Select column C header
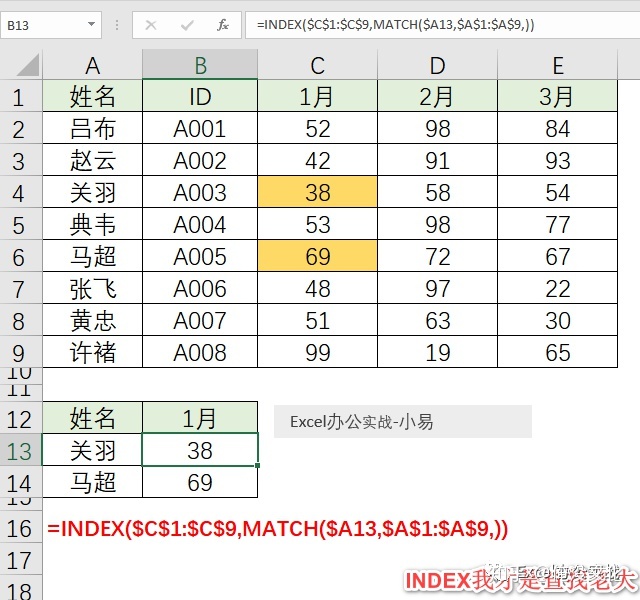 318,65
